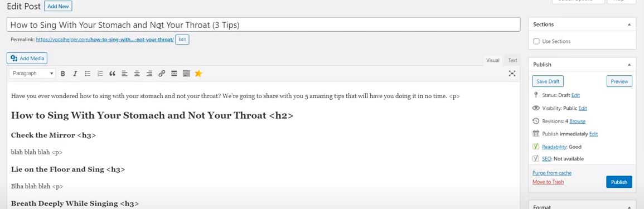
Task: Toggle bold formatting in editor toolbar
Action: [63, 74]
